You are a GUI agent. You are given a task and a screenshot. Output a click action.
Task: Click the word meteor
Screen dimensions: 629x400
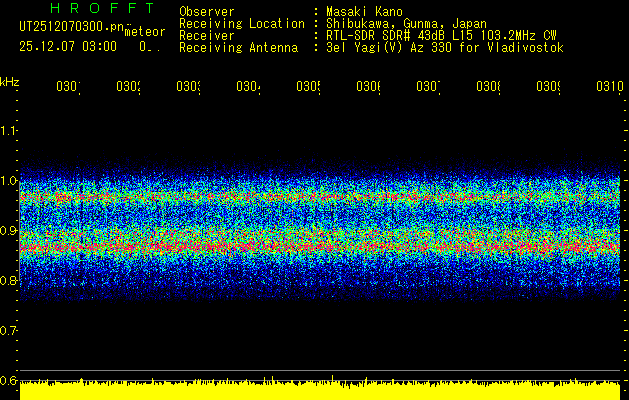point(145,32)
